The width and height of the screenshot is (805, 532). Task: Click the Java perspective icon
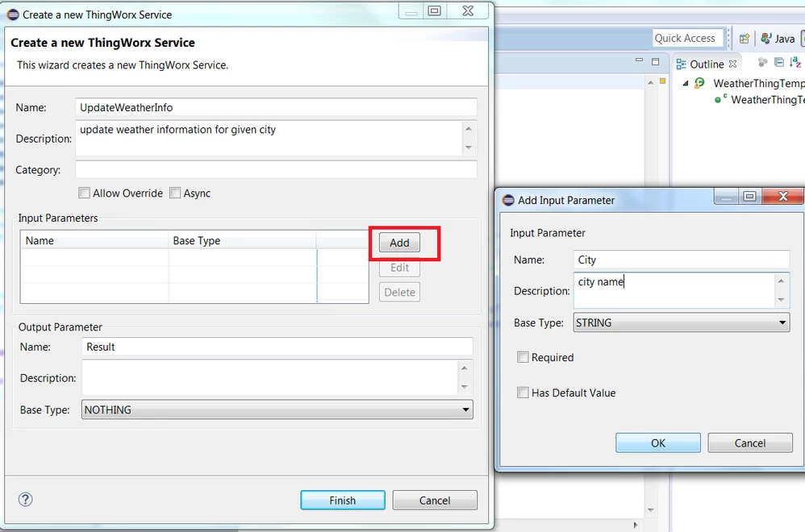click(766, 38)
